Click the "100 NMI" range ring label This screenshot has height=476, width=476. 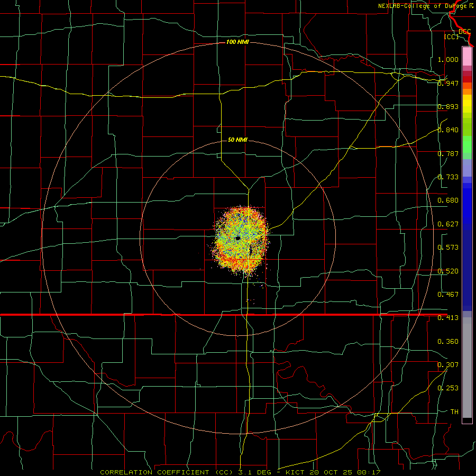(237, 42)
